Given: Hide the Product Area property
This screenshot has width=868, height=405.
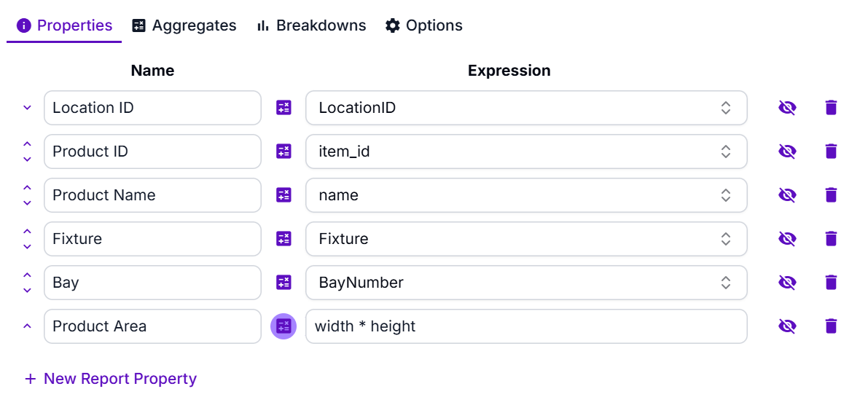Looking at the screenshot, I should pyautogui.click(x=786, y=326).
